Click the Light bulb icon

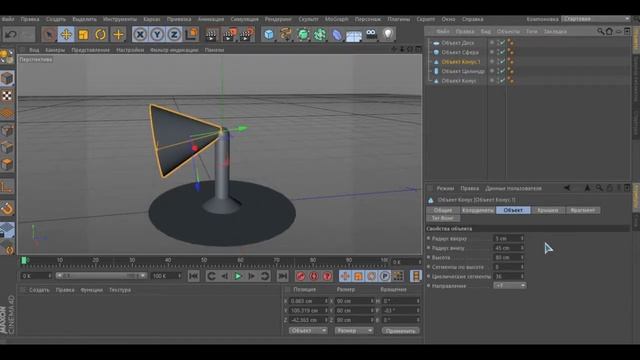pyautogui.click(x=388, y=35)
